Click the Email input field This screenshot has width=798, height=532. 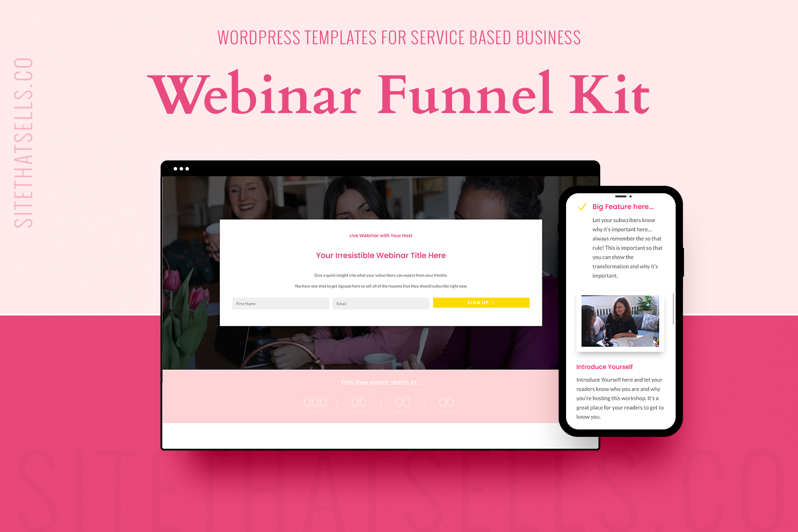381,304
